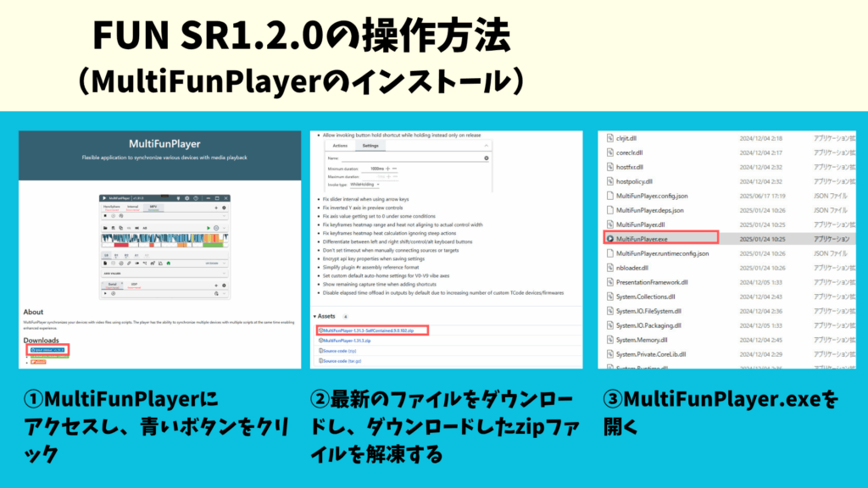868x488 pixels.
Task: Click the green play icon in player preview
Action: tap(208, 227)
